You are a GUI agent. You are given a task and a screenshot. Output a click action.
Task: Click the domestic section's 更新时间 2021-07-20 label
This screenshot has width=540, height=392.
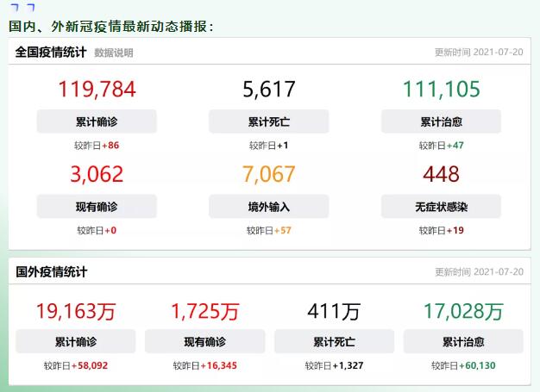[x=479, y=53]
